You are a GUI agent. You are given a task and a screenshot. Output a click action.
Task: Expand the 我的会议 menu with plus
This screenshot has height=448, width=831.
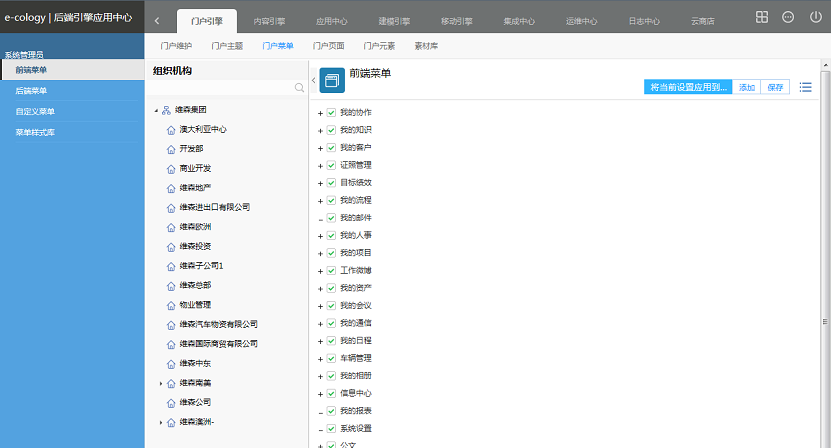pos(320,306)
